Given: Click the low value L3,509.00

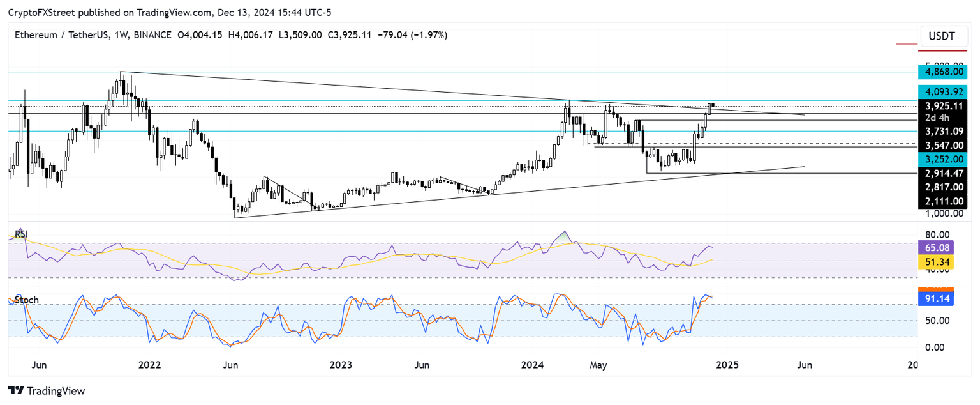Looking at the screenshot, I should click(x=300, y=35).
